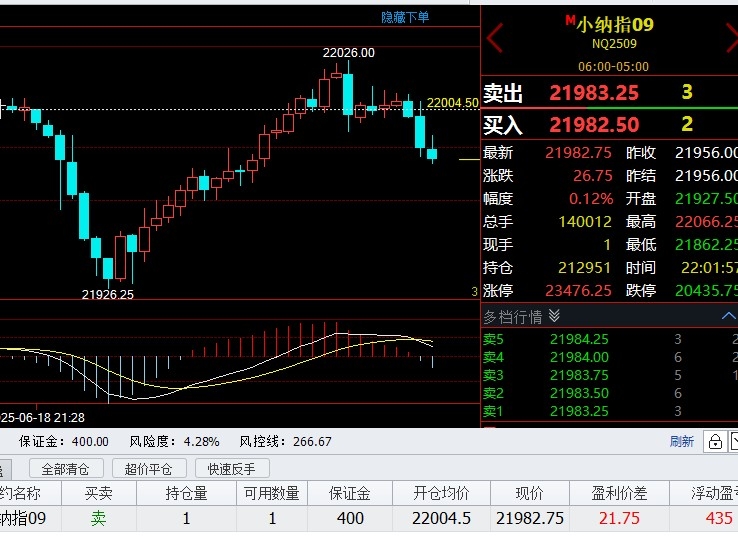The height and width of the screenshot is (542, 738).
Task: Click 买卖 column header
Action: [99, 493]
